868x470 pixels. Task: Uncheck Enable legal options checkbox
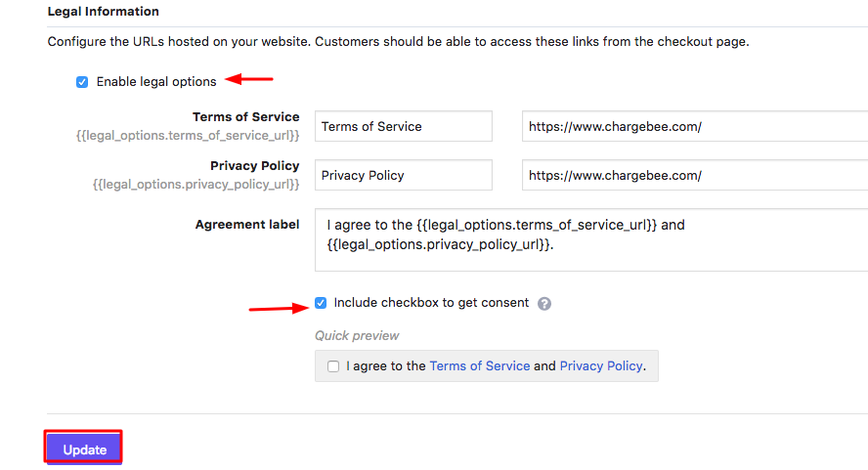click(82, 82)
